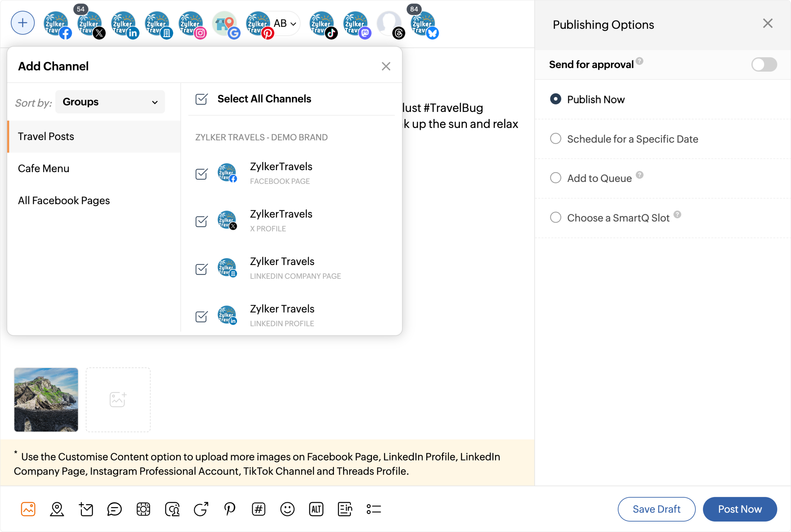
Task: Click the orange image upload icon
Action: pos(28,509)
